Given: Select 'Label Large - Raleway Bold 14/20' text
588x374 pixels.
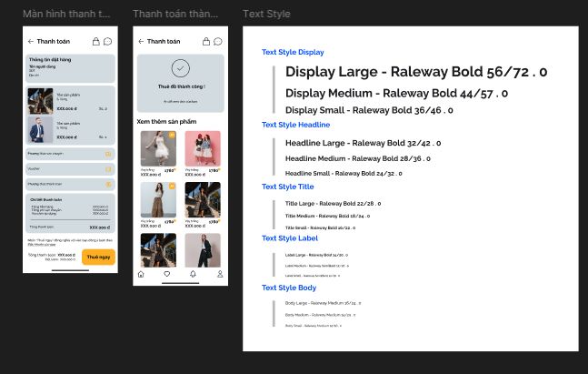Looking at the screenshot, I should [x=316, y=255].
